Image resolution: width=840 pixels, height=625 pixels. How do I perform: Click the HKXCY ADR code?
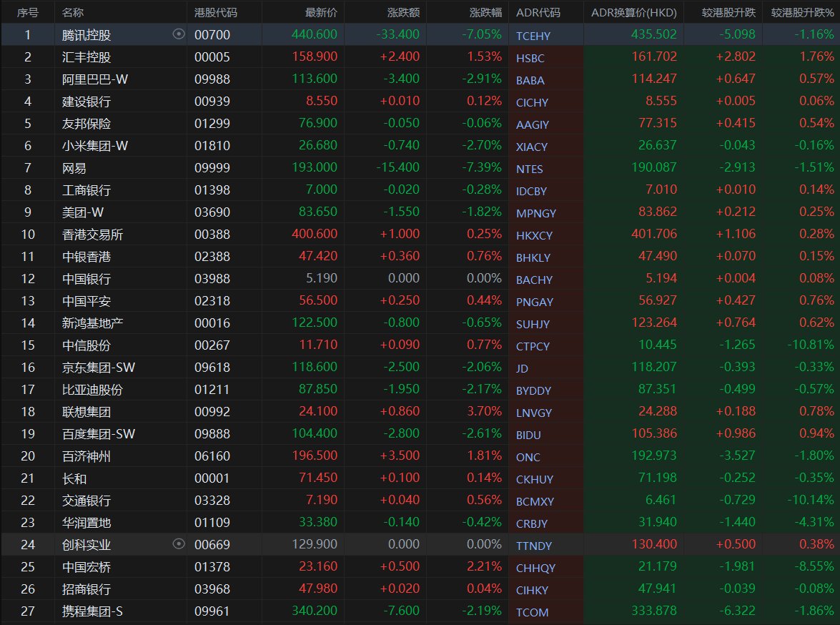[534, 235]
